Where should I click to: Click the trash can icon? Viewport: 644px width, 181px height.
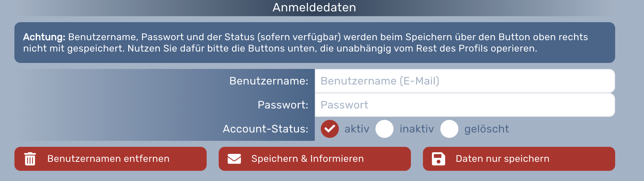30,159
